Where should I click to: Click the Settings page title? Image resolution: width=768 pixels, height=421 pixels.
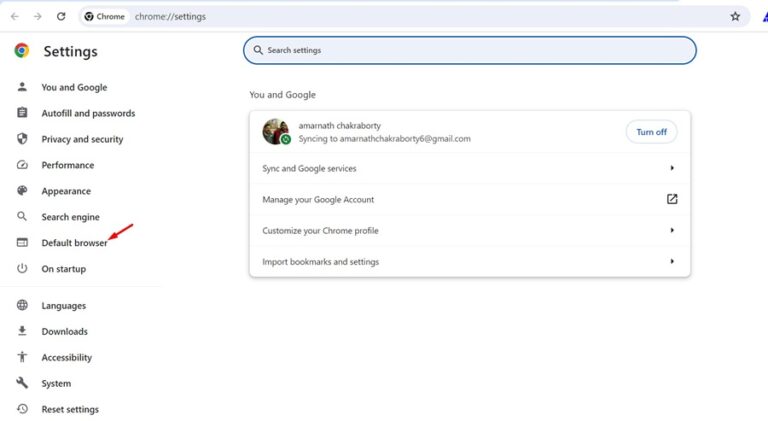tap(70, 51)
